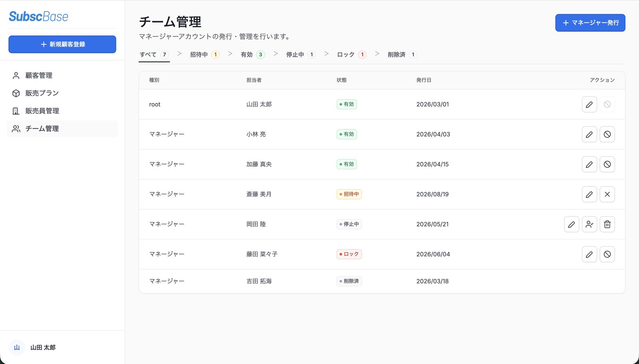Show the 削除済 tab
The height and width of the screenshot is (364, 639).
click(403, 55)
